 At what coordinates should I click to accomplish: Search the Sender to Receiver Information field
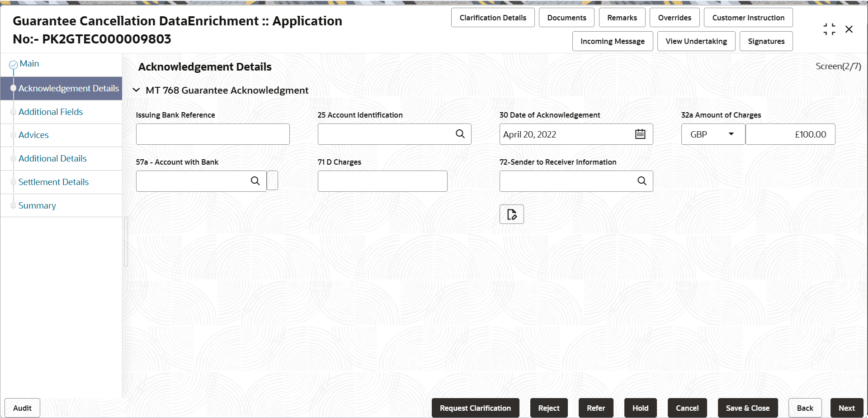point(642,180)
